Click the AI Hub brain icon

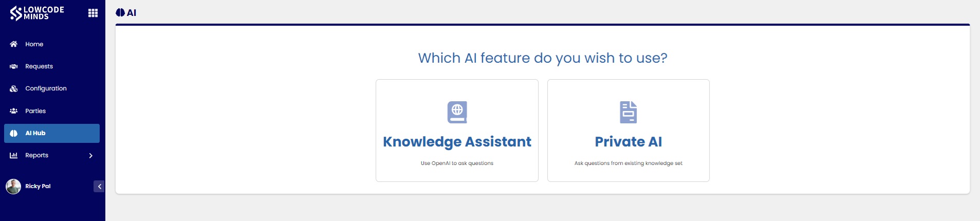click(14, 133)
